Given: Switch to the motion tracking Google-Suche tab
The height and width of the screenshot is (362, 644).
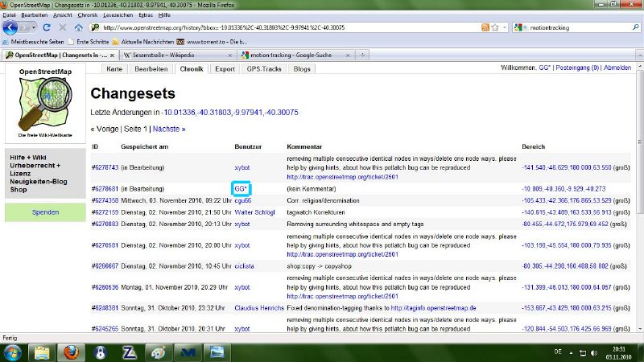Looking at the screenshot, I should [291, 55].
